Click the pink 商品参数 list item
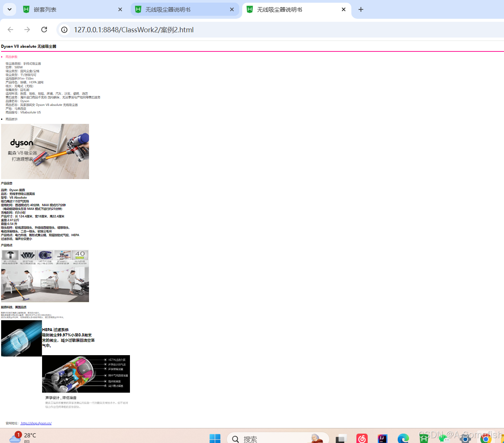 click(12, 57)
